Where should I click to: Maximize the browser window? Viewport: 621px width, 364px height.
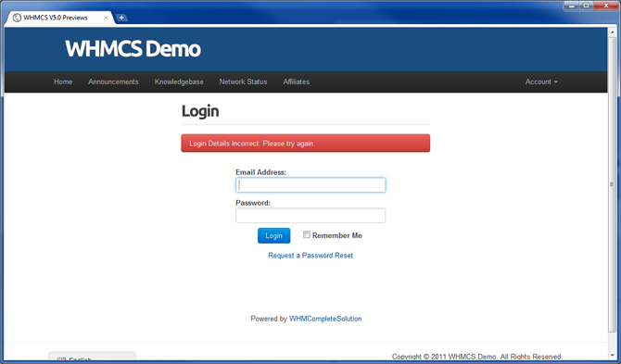[x=586, y=6]
